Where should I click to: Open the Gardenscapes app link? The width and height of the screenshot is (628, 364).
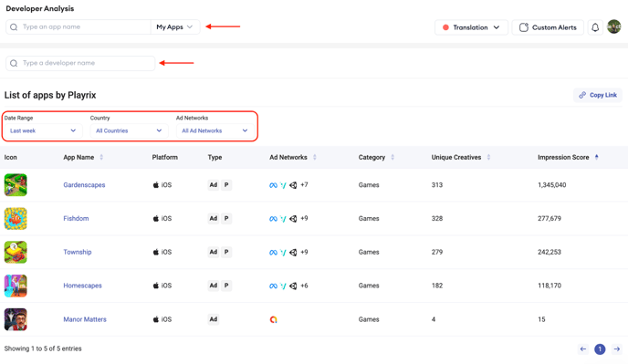point(84,185)
